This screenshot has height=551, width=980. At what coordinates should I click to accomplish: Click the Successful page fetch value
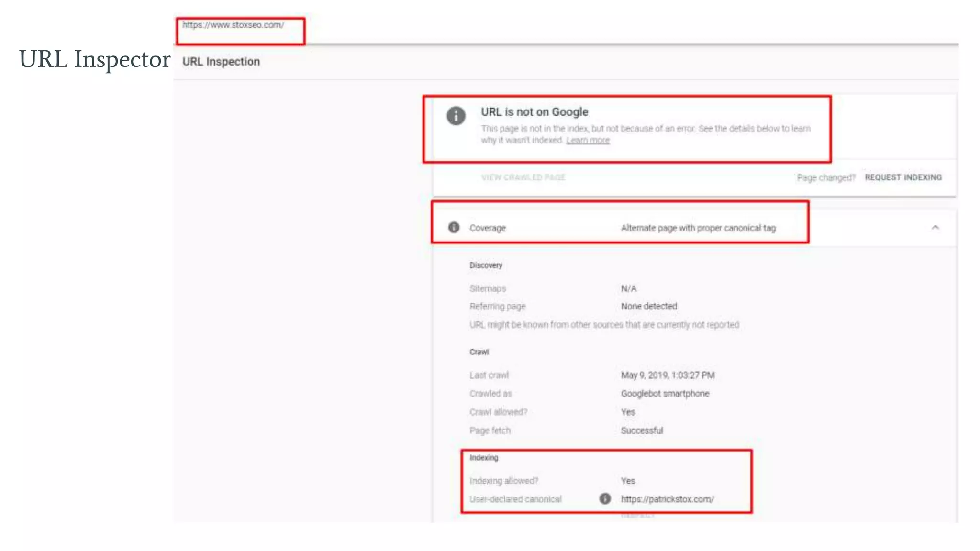click(642, 430)
